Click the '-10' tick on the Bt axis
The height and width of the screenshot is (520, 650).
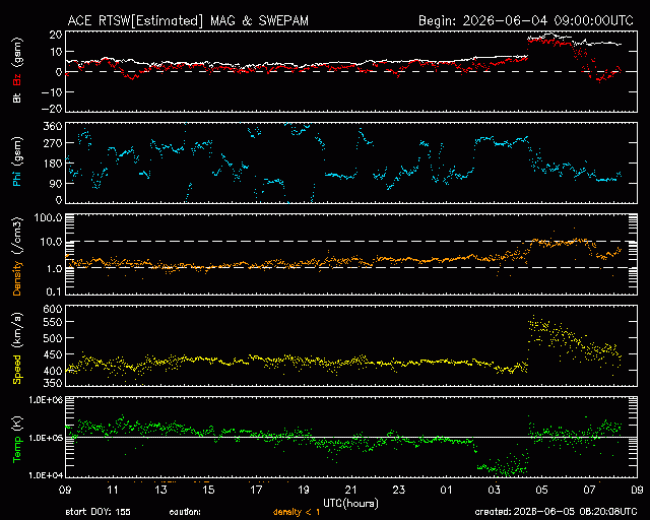(x=52, y=92)
